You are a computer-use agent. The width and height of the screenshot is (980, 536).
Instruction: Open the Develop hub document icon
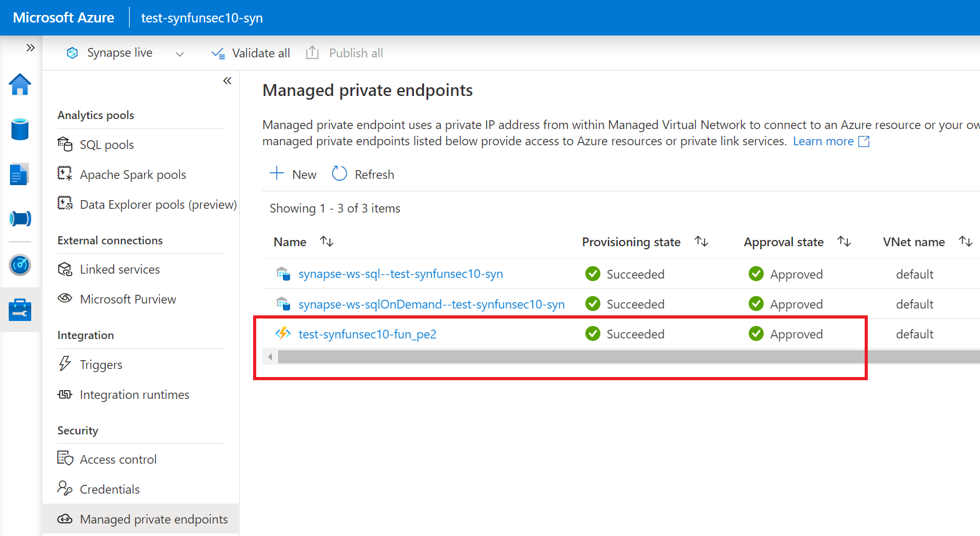tap(19, 175)
